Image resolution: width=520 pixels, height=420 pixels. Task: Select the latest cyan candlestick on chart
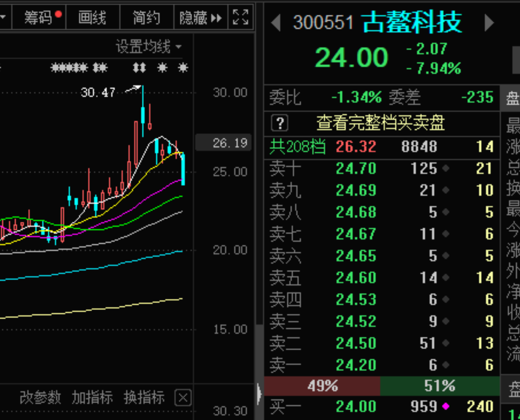(x=183, y=169)
